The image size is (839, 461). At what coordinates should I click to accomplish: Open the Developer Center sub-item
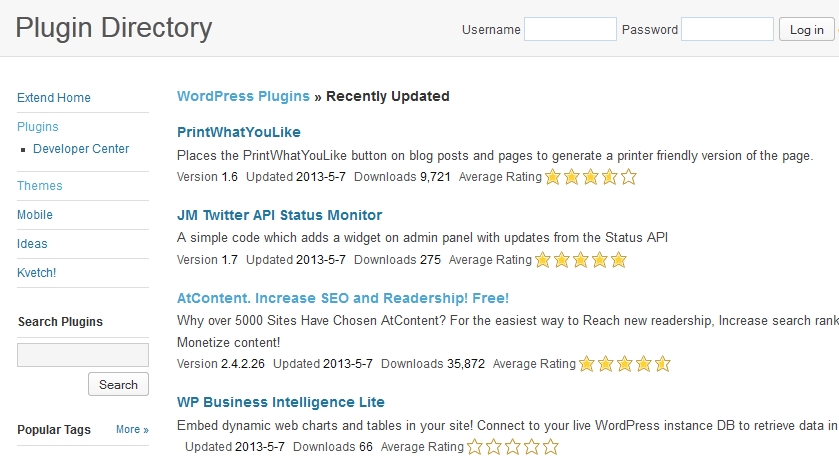coord(81,149)
